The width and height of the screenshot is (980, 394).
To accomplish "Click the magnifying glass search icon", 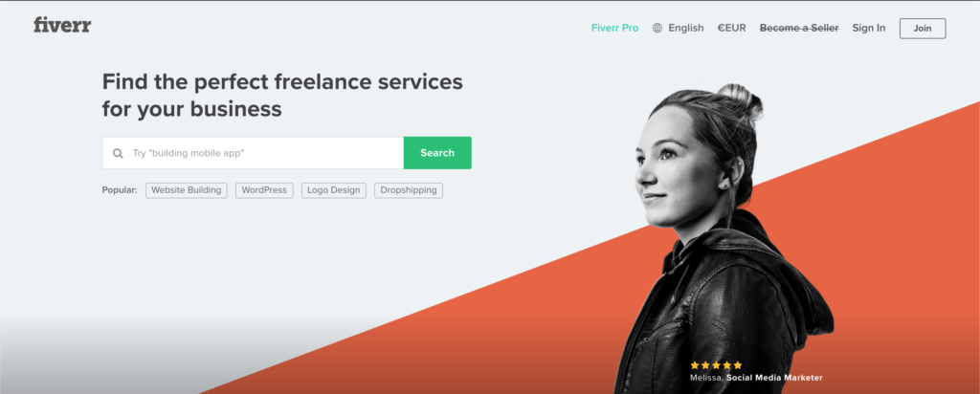I will pos(118,153).
